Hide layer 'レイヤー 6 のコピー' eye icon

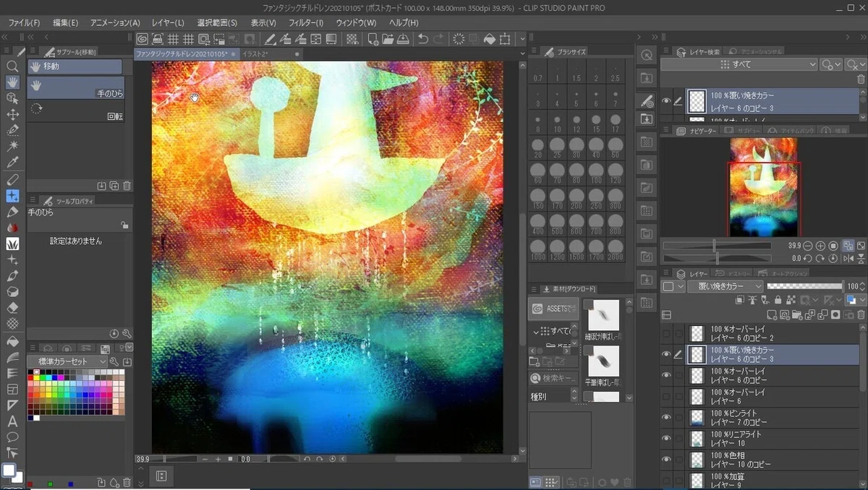click(666, 375)
